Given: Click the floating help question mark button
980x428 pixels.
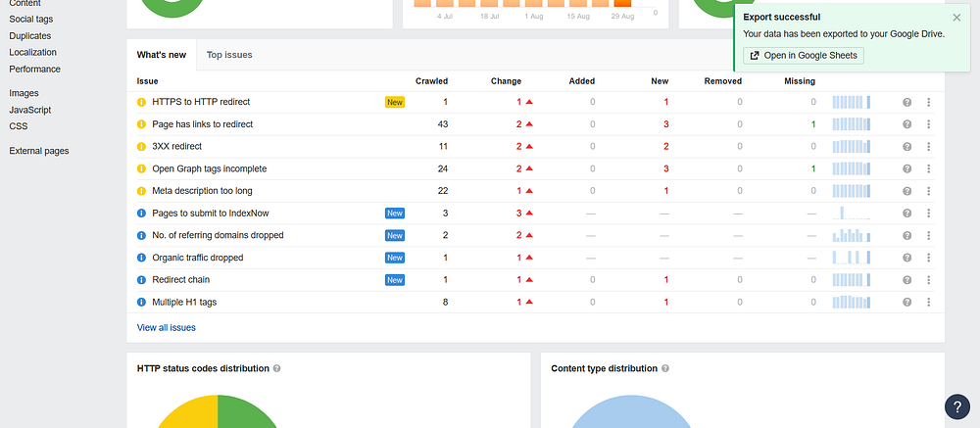Looking at the screenshot, I should (956, 406).
